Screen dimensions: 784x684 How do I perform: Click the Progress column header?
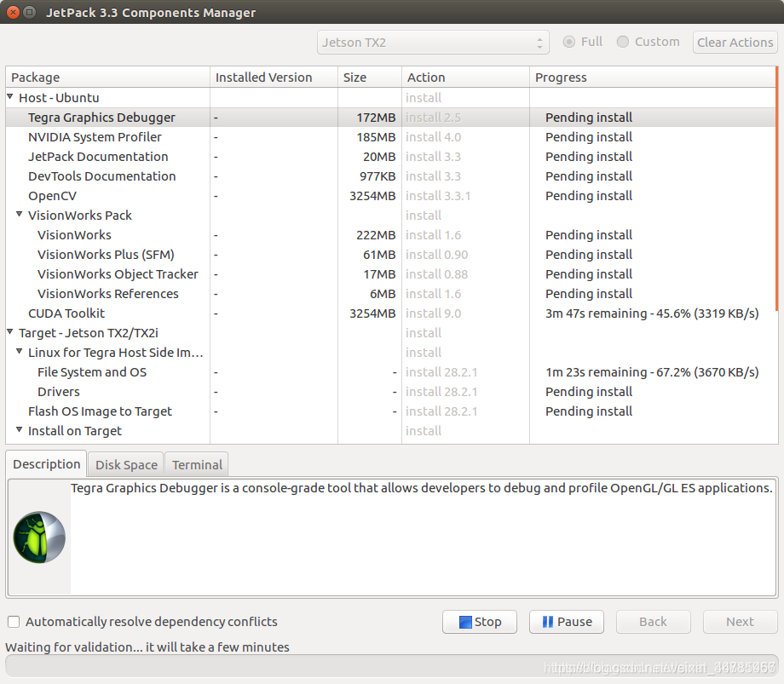[x=652, y=77]
